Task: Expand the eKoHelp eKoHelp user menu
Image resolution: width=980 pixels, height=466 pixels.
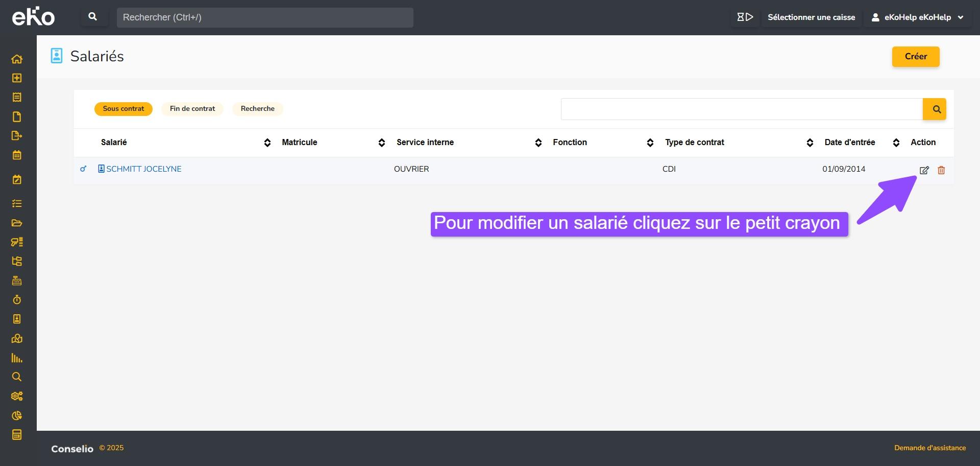Action: coord(918,17)
